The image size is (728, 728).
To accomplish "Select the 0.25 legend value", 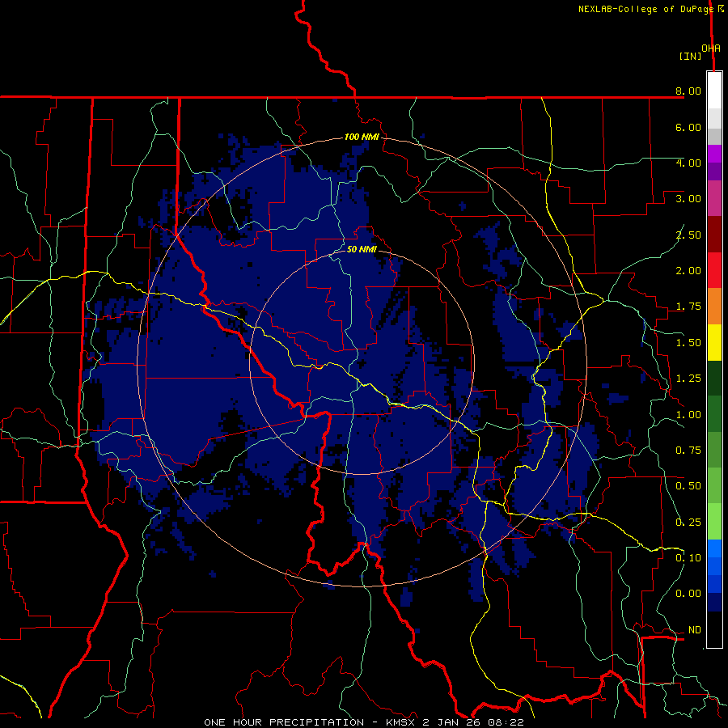I will (x=688, y=523).
